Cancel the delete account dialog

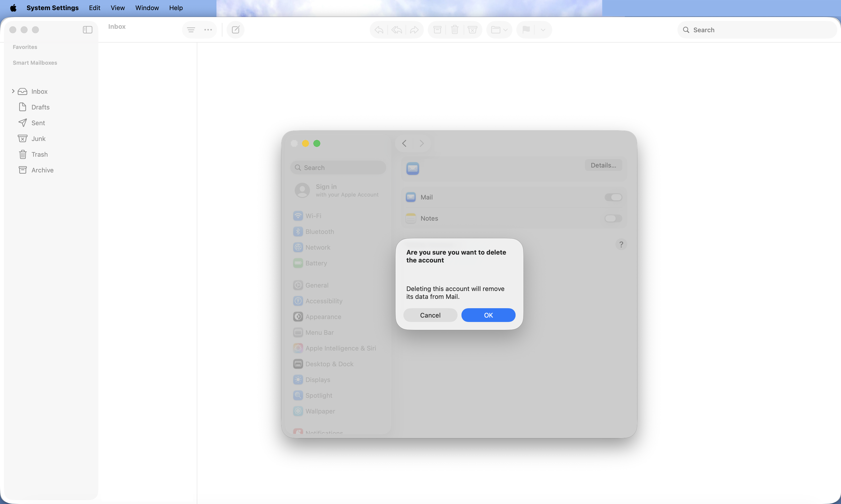click(430, 315)
